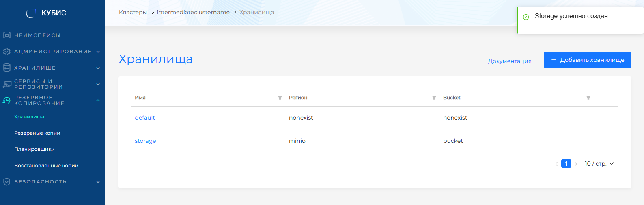Click the Кластеры breadcrumb

(133, 12)
